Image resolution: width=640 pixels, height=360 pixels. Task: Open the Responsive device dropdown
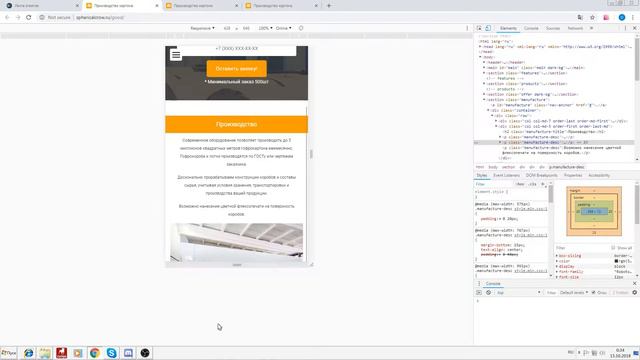(202, 28)
